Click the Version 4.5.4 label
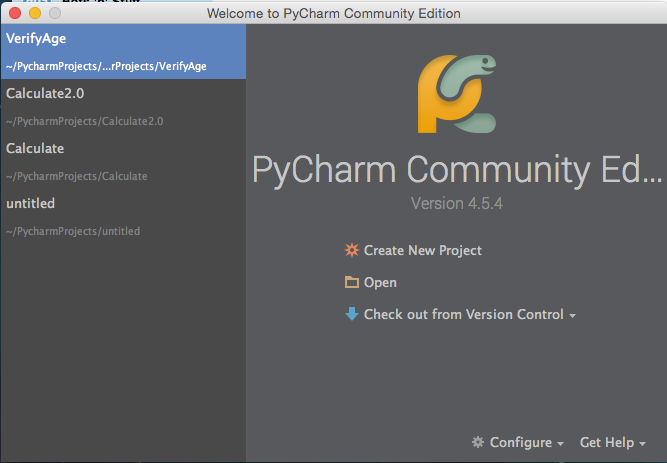 (457, 203)
